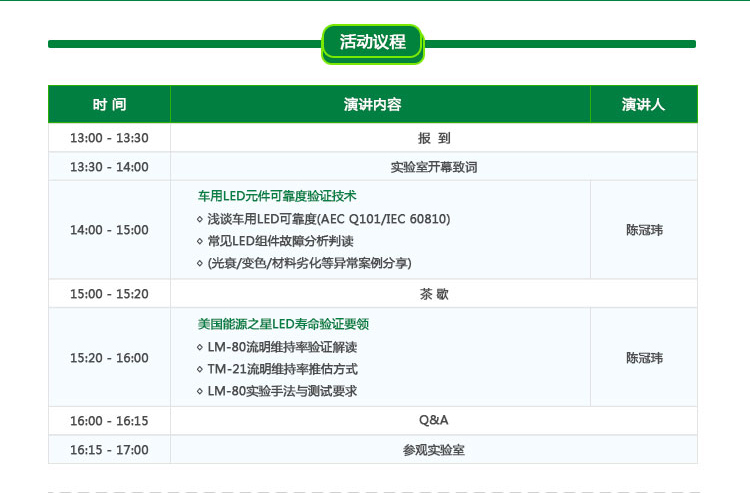Viewport: 750px width, 493px height.
Task: Select the 参观实验室 agenda entry
Action: click(433, 450)
